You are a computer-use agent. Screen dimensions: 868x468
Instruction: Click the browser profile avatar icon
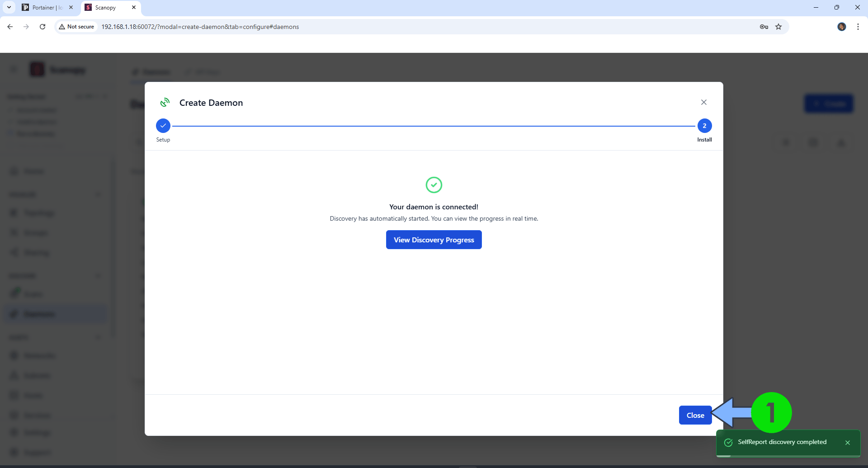(842, 27)
